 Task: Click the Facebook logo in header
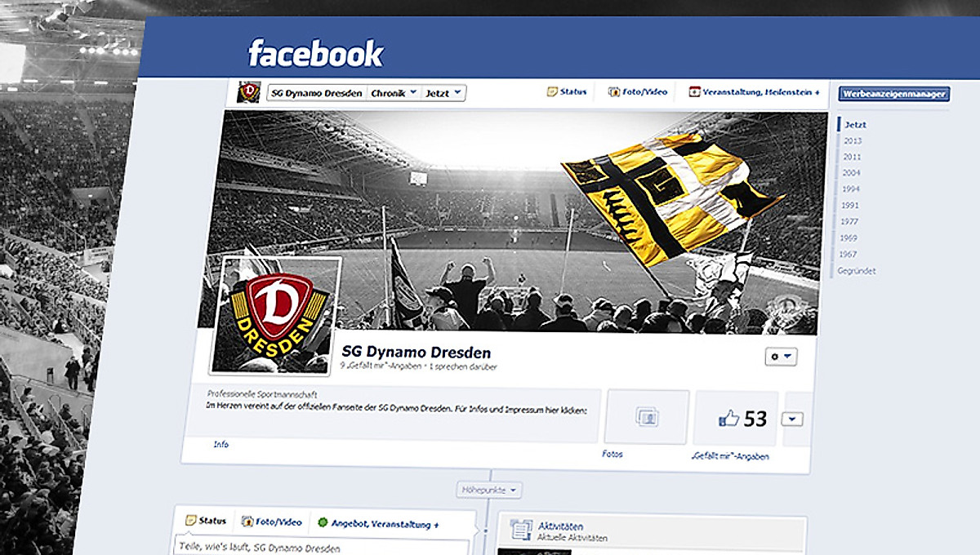coord(315,54)
